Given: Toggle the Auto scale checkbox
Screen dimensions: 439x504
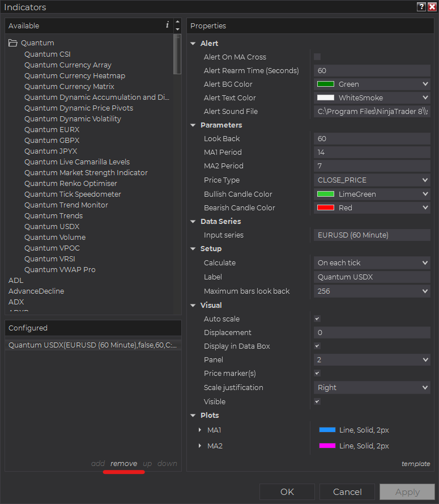Looking at the screenshot, I should pos(317,319).
